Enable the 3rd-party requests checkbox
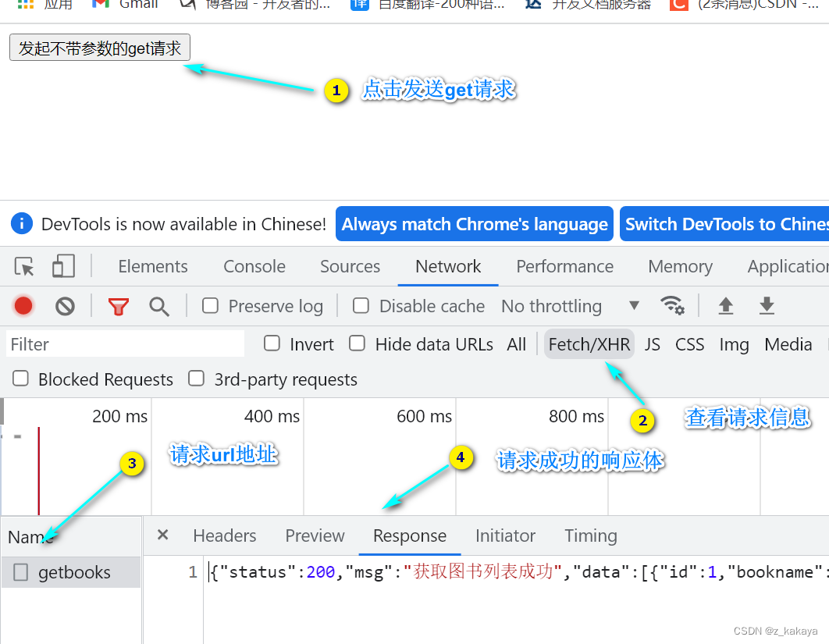 196,378
